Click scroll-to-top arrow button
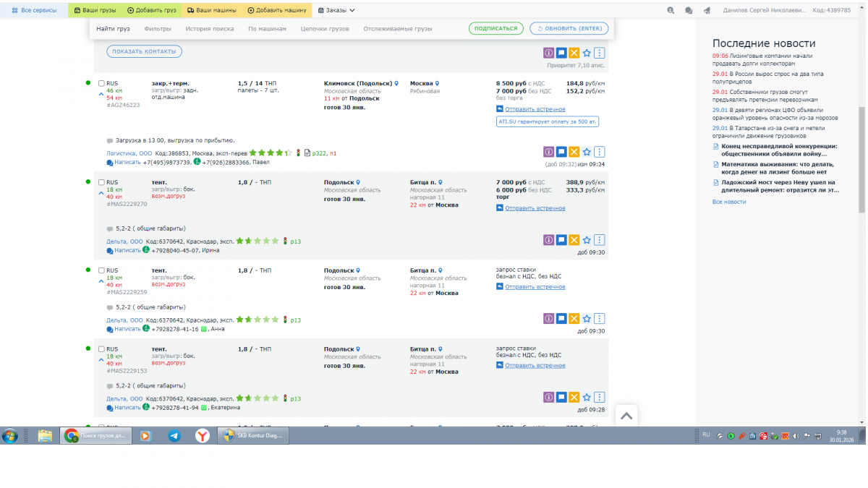Image resolution: width=868 pixels, height=488 pixels. [x=626, y=416]
